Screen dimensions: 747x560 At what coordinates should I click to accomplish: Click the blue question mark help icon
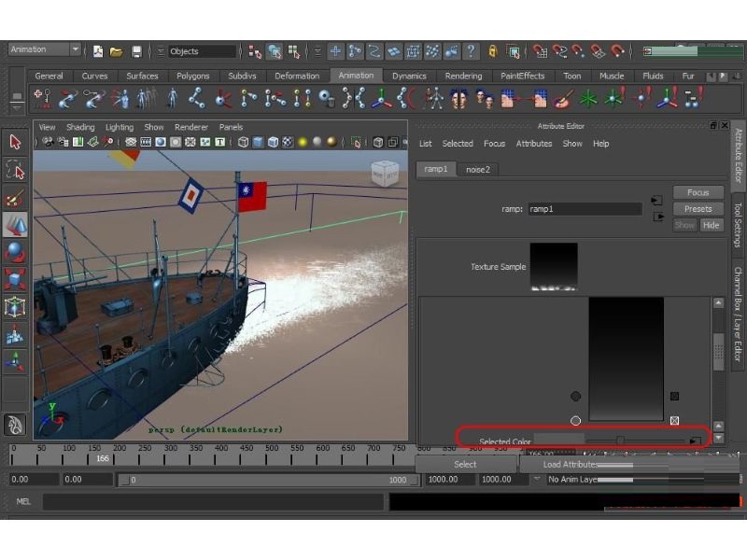(x=471, y=51)
